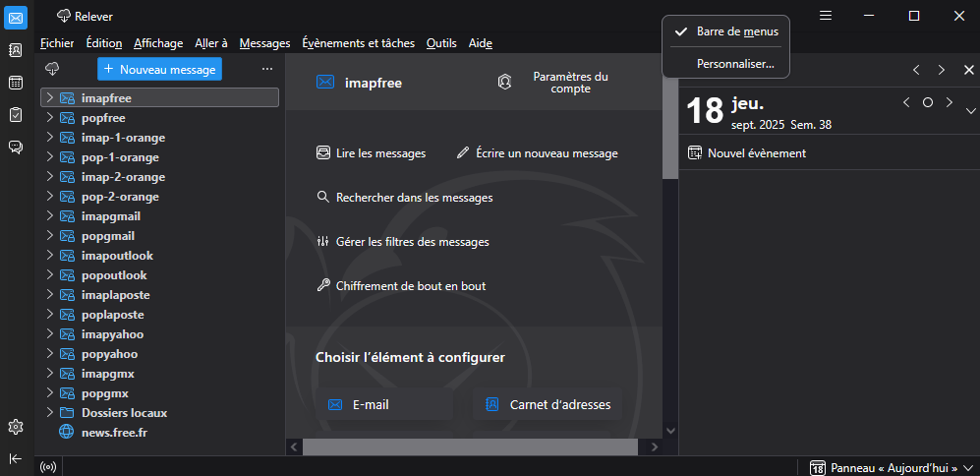Select Personnaliser… from the context menu
Image resolution: width=980 pixels, height=476 pixels.
point(735,64)
